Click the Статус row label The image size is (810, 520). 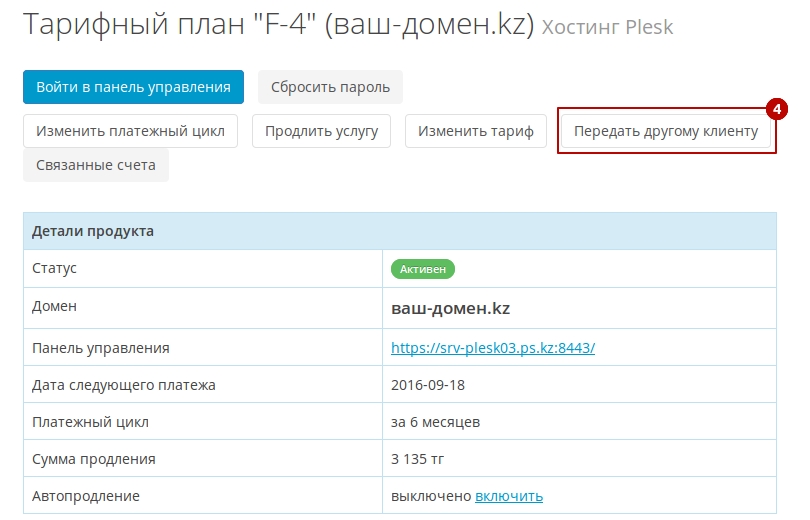coord(54,268)
